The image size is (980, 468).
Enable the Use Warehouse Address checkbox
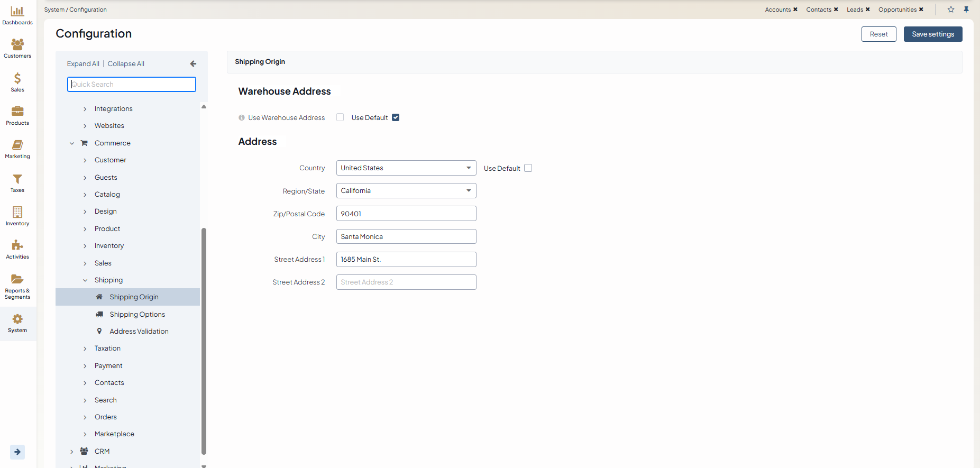(x=340, y=117)
